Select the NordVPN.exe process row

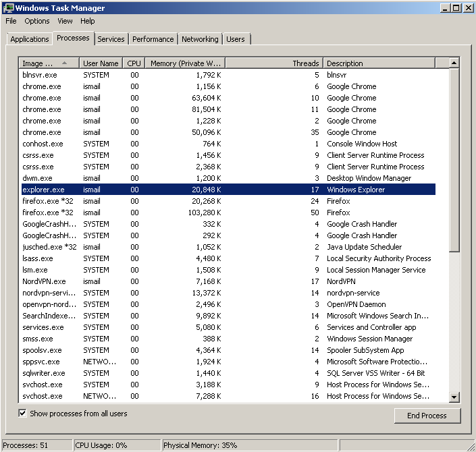click(x=228, y=281)
